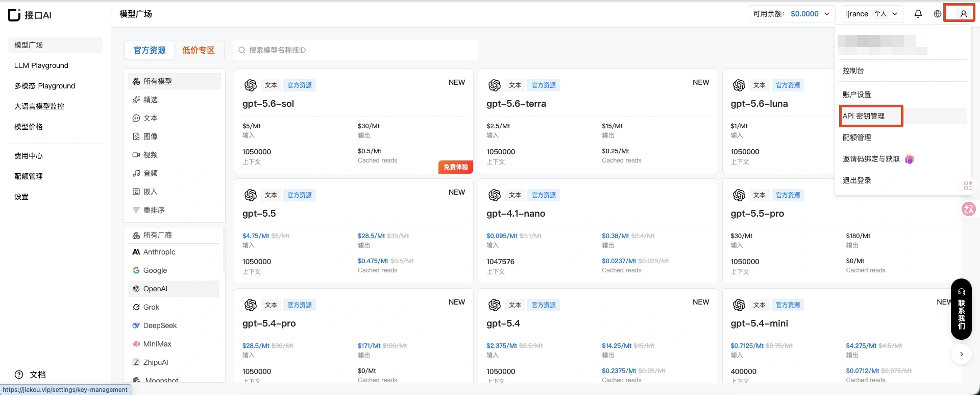This screenshot has width=980, height=395.
Task: Filter by 视频 video category
Action: pyautogui.click(x=175, y=155)
